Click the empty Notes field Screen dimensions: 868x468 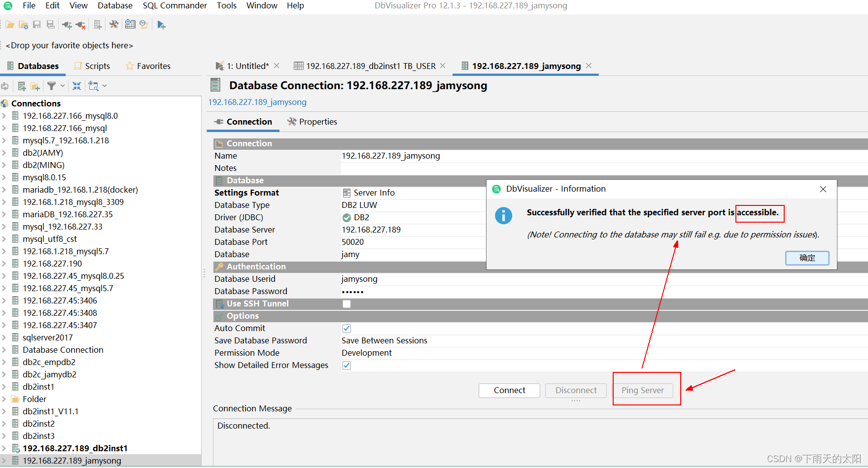click(604, 168)
